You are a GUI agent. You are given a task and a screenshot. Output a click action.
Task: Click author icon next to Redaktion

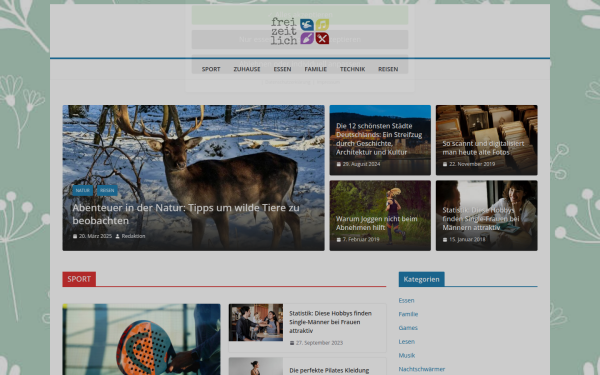pos(118,236)
